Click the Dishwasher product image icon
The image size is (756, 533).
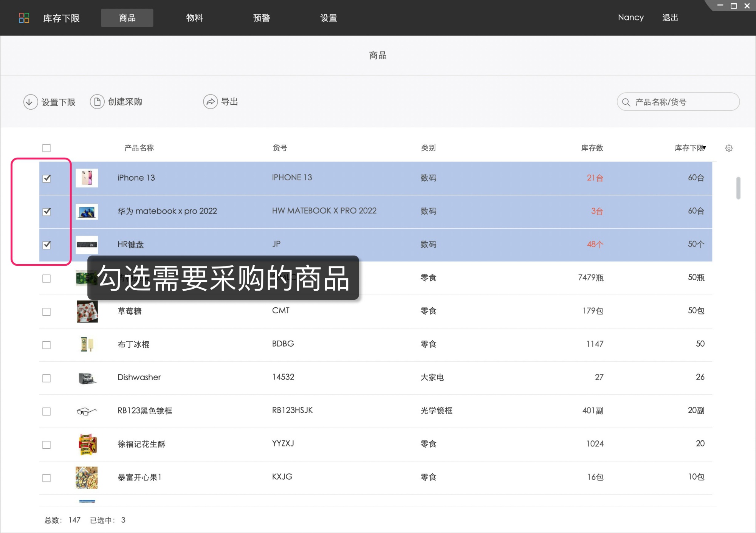pyautogui.click(x=87, y=378)
